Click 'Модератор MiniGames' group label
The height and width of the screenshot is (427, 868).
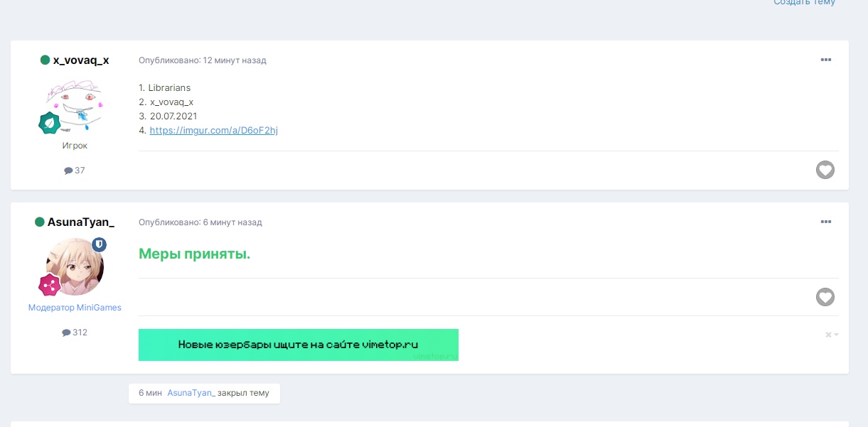(75, 308)
